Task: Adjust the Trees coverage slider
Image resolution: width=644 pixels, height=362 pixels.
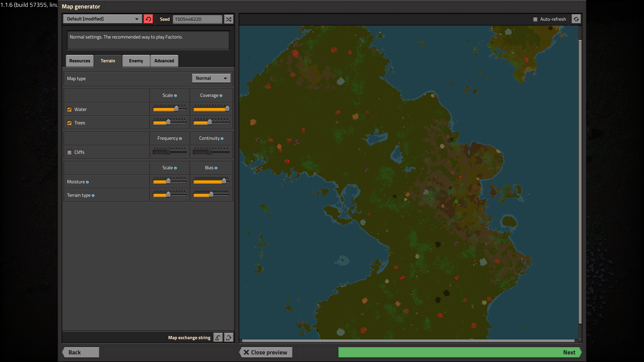Action: [x=211, y=122]
